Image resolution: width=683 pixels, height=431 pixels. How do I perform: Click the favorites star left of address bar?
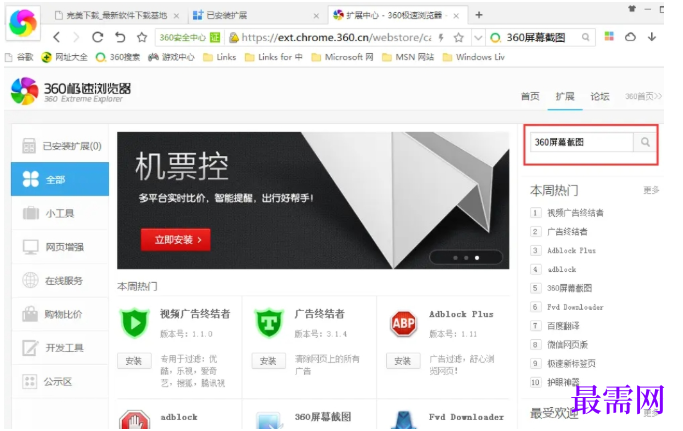142,37
